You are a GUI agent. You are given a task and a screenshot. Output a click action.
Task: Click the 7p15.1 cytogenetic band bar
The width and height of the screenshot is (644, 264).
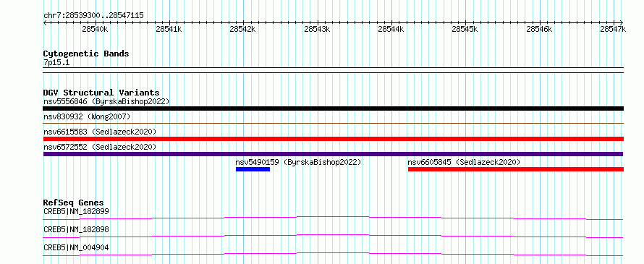tap(333, 70)
